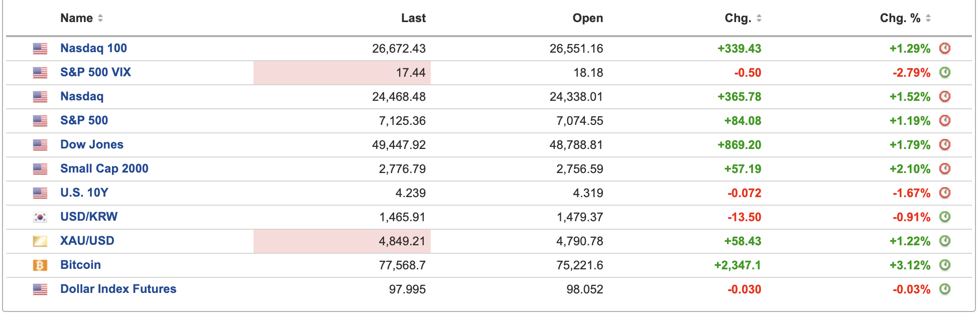Click the gold bar icon beside XAU/USD
This screenshot has width=980, height=317.
pos(40,241)
